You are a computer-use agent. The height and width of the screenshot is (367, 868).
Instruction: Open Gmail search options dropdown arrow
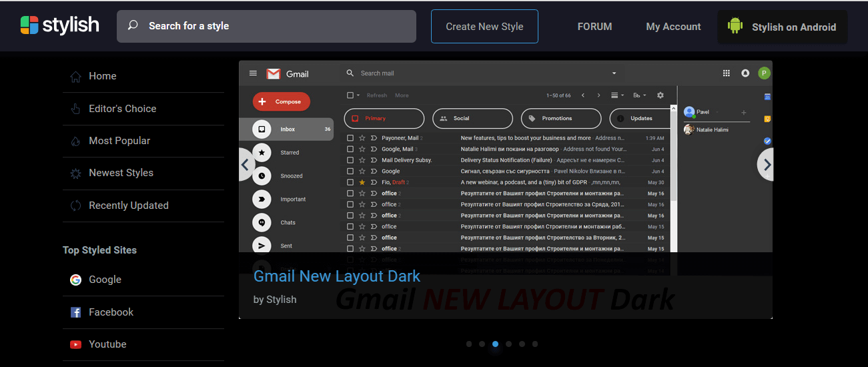614,73
